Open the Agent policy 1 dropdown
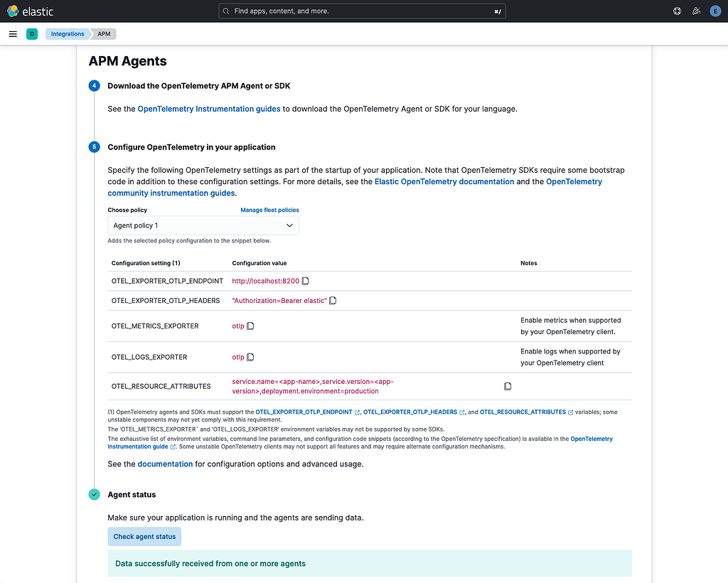 tap(203, 225)
